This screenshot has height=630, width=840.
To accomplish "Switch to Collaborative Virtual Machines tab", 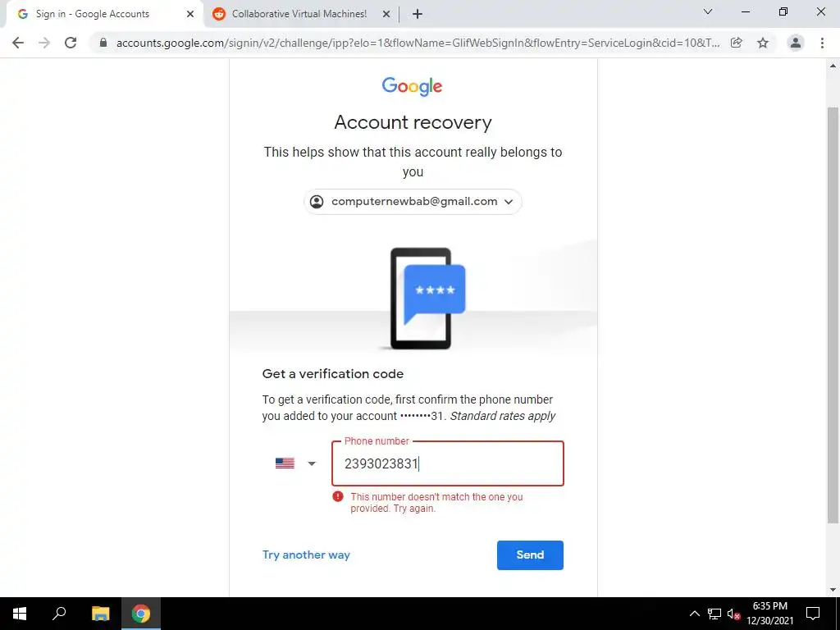I will 299,14.
